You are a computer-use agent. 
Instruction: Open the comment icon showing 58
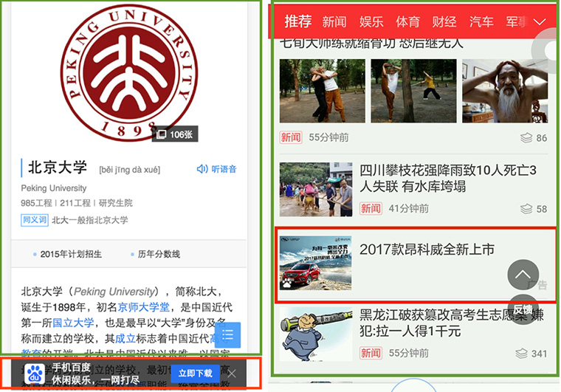526,208
